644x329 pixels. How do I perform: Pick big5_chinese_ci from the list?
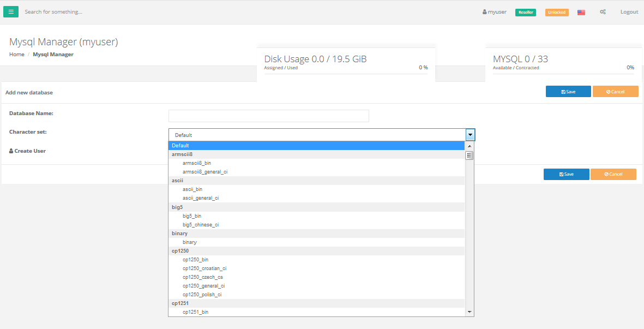coord(317,225)
